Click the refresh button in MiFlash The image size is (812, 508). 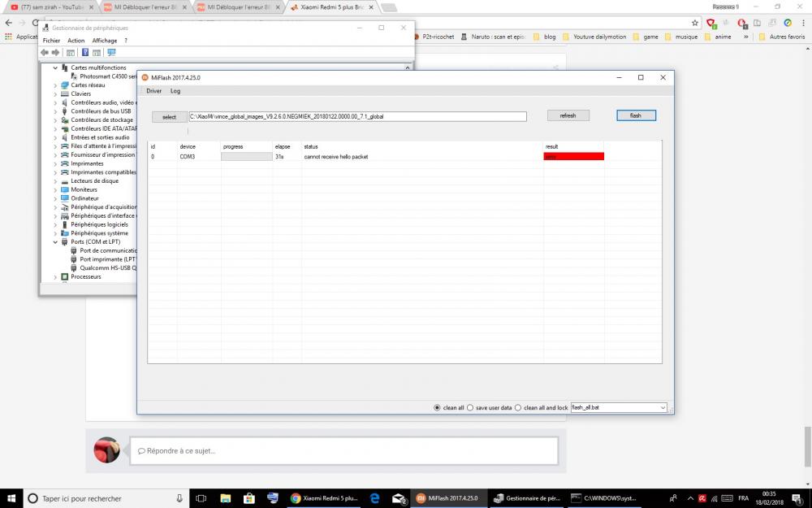(x=568, y=115)
